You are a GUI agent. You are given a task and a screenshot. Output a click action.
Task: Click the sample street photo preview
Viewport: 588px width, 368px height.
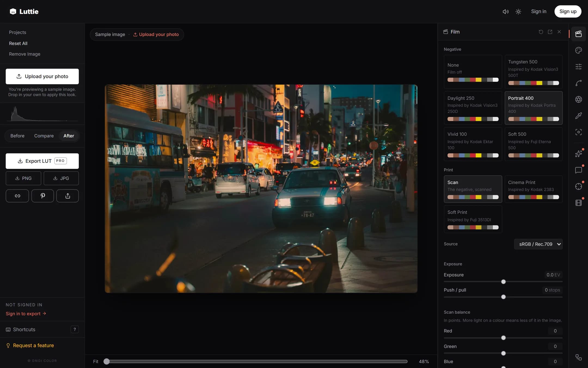coord(261,189)
